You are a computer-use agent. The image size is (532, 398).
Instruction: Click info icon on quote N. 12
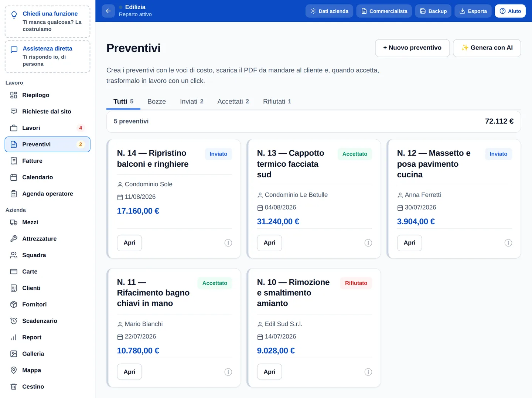pyautogui.click(x=508, y=243)
